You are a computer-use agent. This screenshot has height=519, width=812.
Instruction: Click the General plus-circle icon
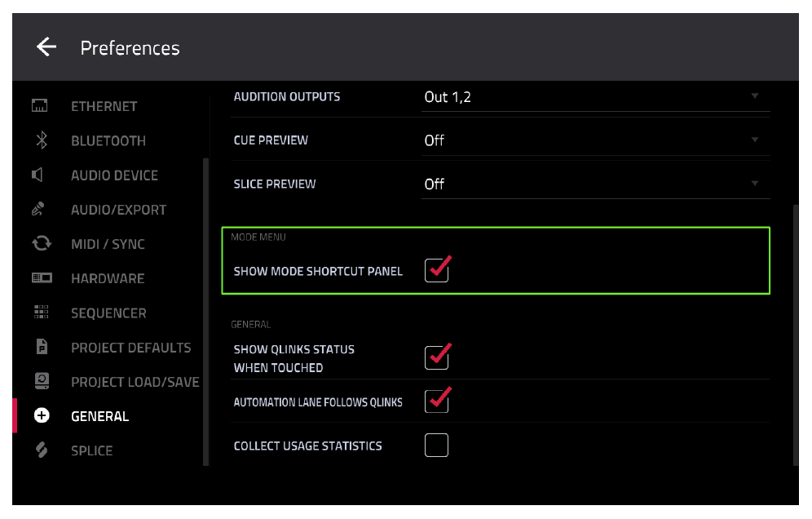click(42, 415)
